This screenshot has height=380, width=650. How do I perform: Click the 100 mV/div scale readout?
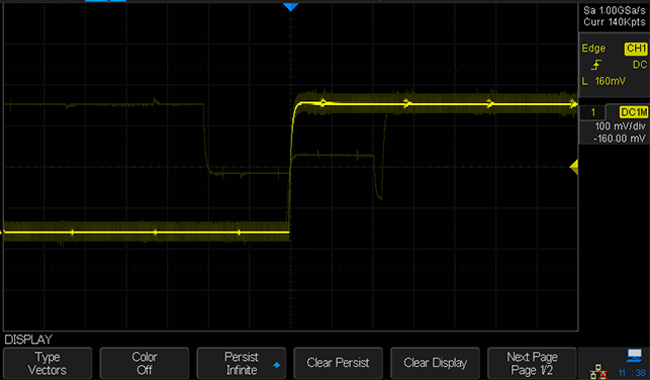click(x=620, y=126)
